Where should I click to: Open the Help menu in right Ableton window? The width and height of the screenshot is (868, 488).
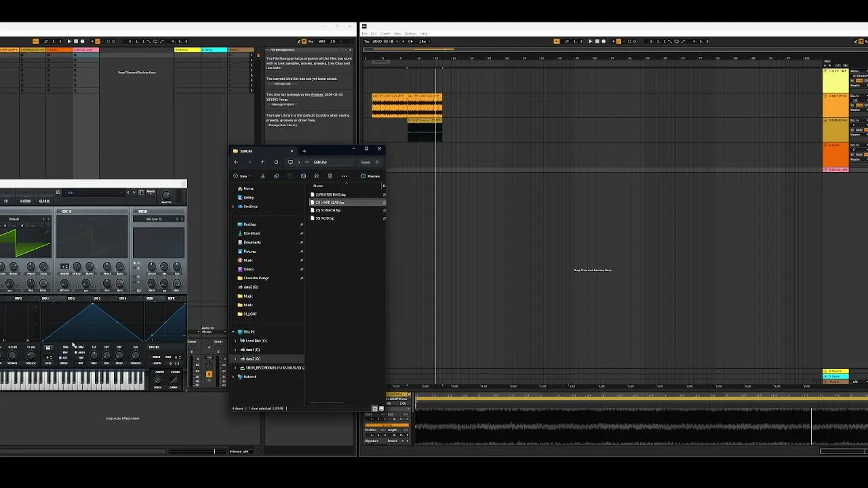pos(424,33)
